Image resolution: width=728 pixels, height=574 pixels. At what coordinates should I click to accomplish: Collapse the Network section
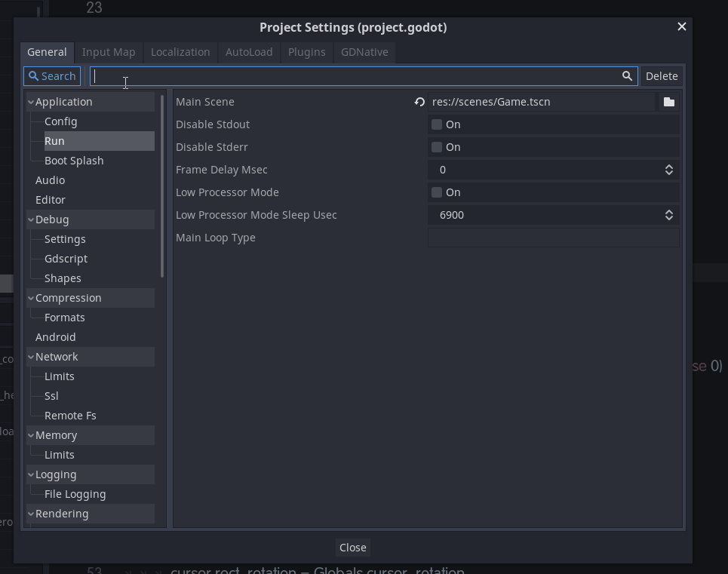point(30,356)
